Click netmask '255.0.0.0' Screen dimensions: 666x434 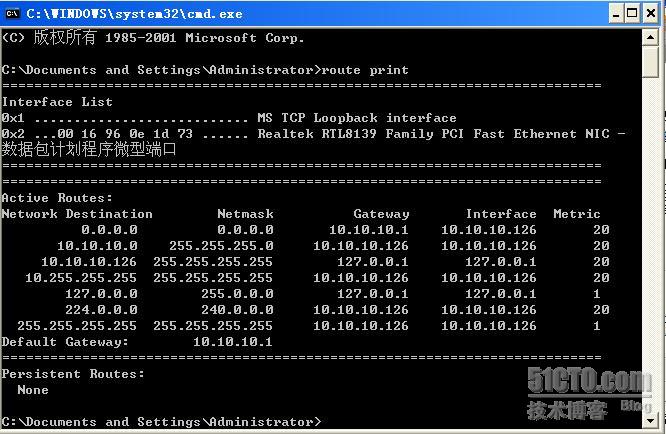237,294
